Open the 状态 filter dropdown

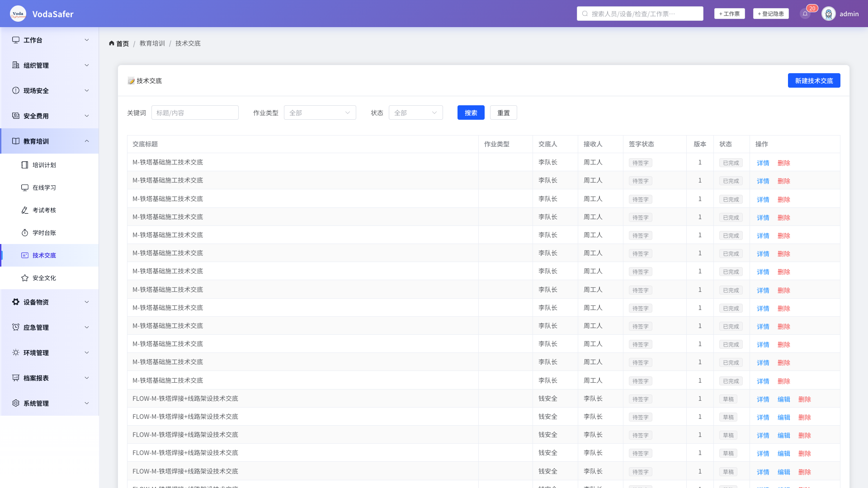(x=416, y=113)
